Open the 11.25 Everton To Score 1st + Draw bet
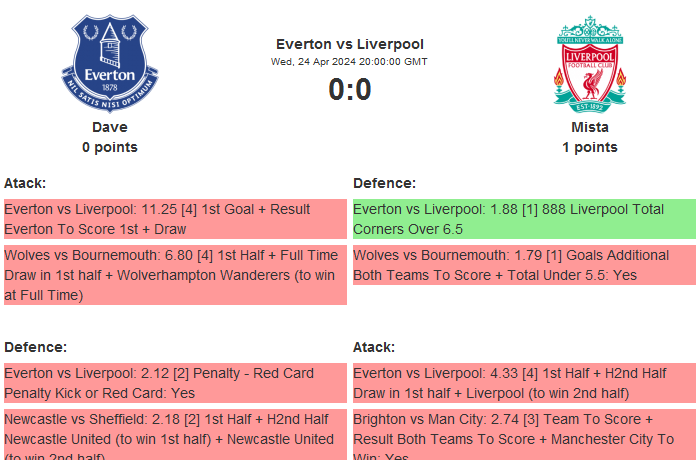This screenshot has width=700, height=460. [x=174, y=219]
